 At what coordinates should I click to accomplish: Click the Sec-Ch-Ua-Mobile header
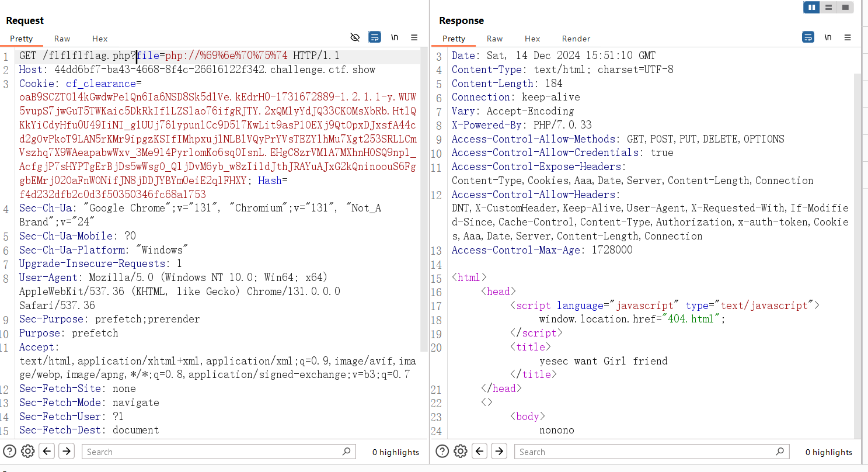point(78,236)
